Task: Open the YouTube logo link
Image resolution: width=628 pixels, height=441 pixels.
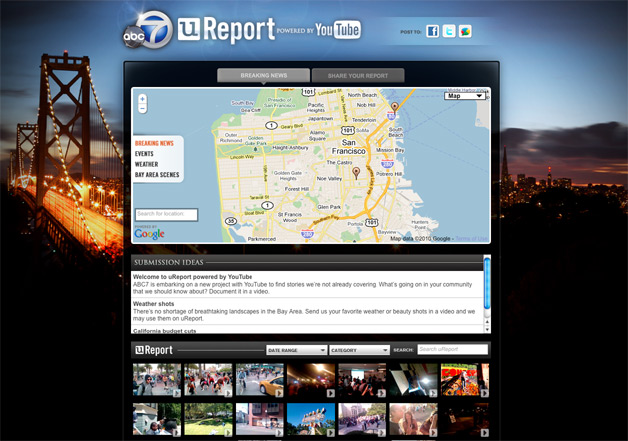Action: click(338, 30)
